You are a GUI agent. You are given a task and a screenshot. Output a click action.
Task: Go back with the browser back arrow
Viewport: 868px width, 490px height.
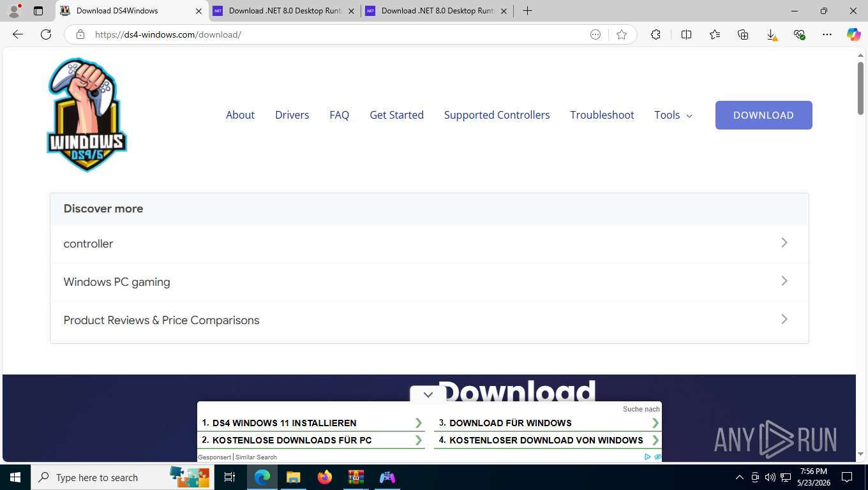18,34
